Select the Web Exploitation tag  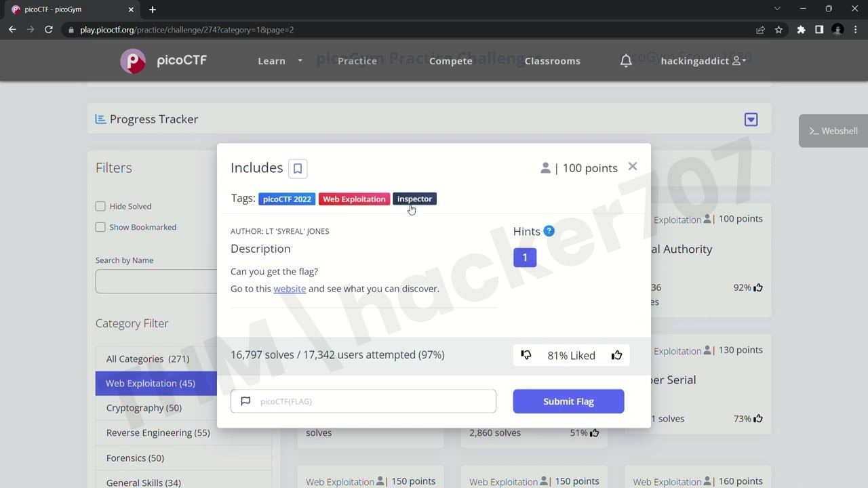point(354,199)
